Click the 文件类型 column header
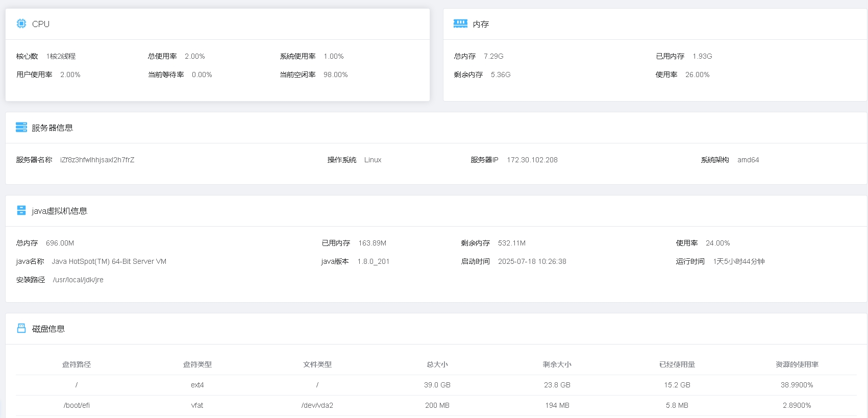The height and width of the screenshot is (418, 868). click(x=317, y=364)
